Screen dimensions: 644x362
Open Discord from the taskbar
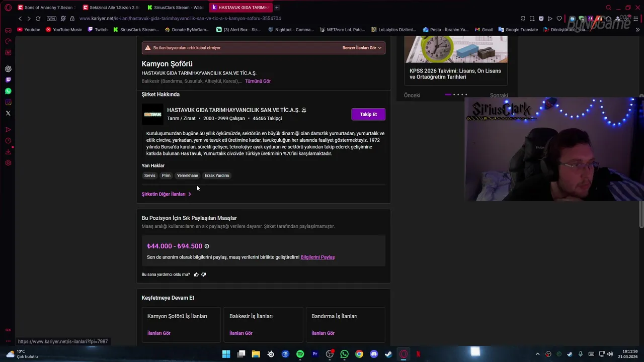click(x=374, y=354)
